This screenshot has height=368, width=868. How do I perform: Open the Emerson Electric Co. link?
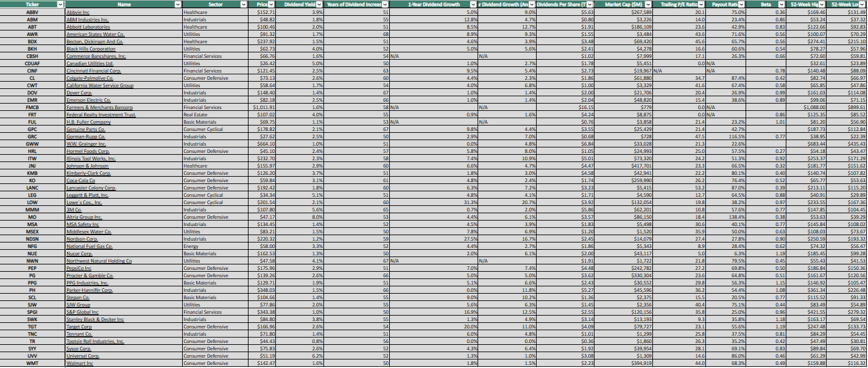pyautogui.click(x=88, y=100)
